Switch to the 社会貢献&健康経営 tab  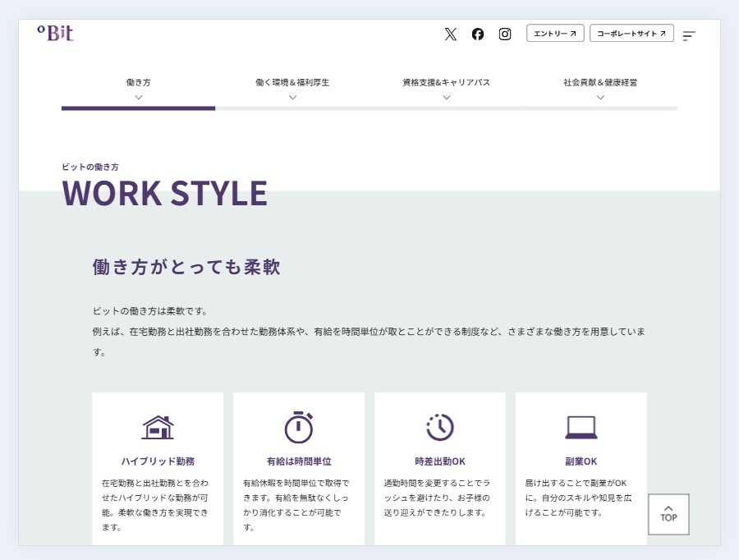(600, 82)
